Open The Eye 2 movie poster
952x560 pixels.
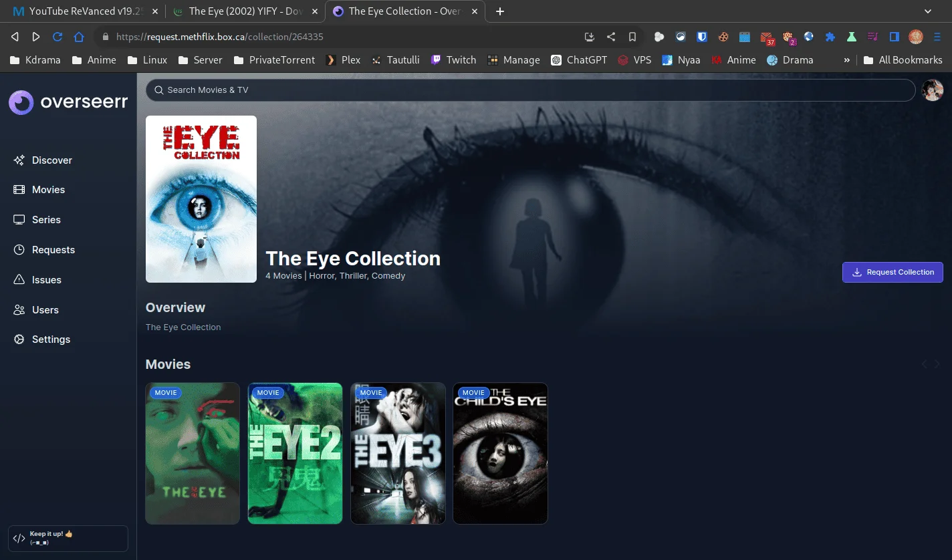(x=295, y=453)
